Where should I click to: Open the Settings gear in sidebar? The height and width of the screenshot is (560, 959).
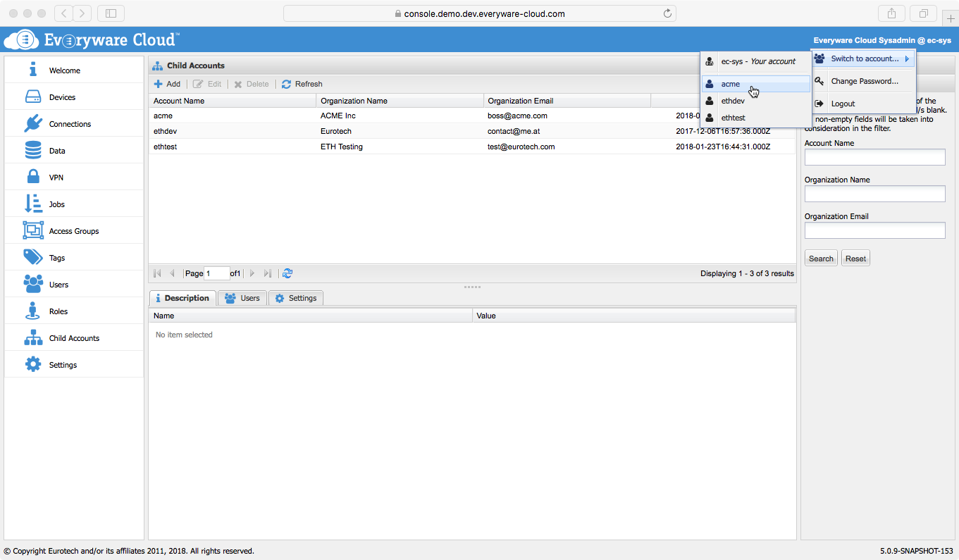33,364
